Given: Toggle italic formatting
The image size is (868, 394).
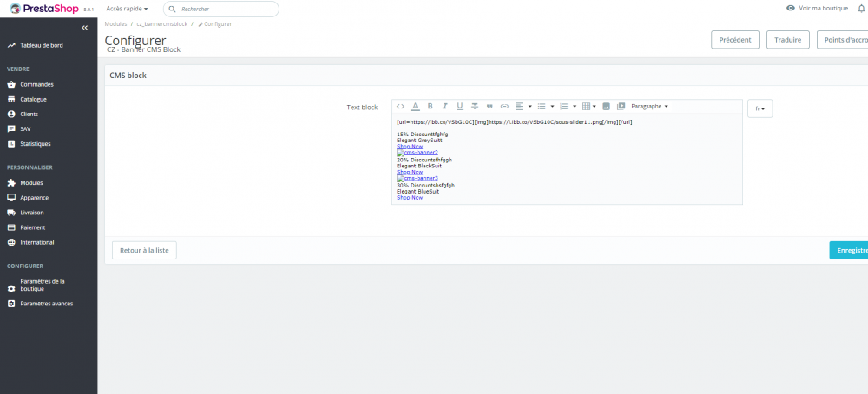Looking at the screenshot, I should [444, 106].
